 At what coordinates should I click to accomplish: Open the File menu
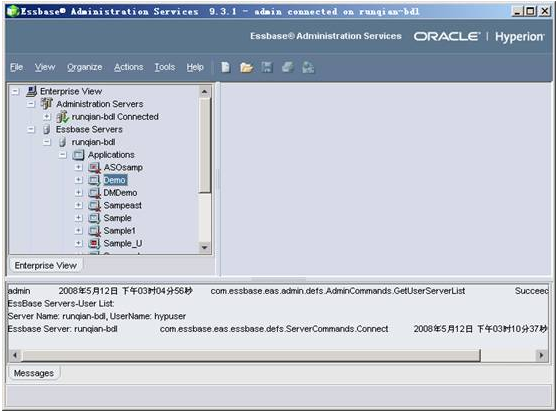[x=17, y=67]
